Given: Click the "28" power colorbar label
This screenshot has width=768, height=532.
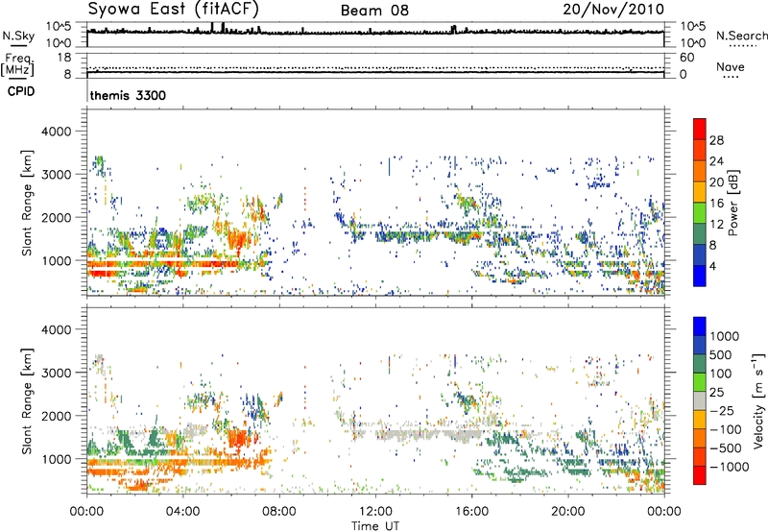Looking at the screenshot, I should click(x=716, y=140).
